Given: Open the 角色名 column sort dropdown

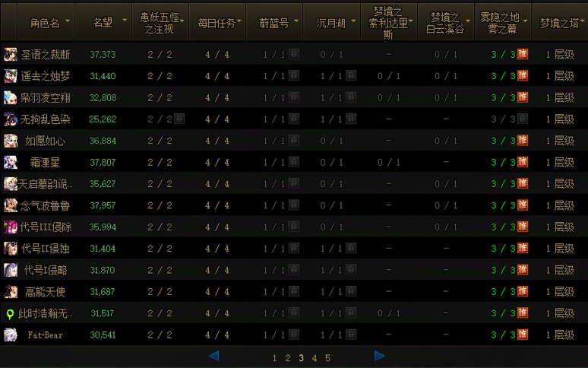Looking at the screenshot, I should 68,21.
